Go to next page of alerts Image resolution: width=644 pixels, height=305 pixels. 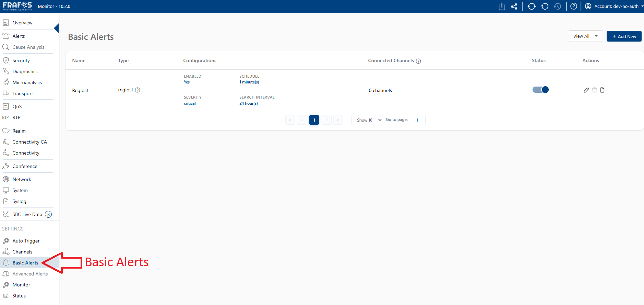click(327, 120)
